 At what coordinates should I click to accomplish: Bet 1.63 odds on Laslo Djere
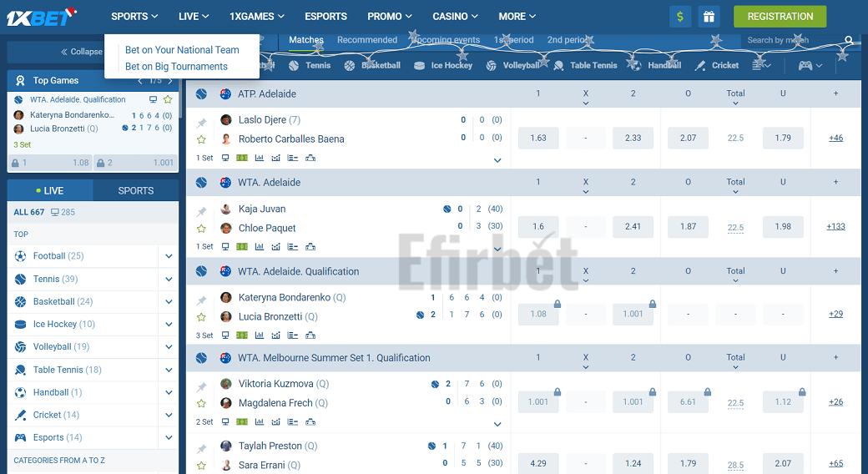pyautogui.click(x=538, y=138)
